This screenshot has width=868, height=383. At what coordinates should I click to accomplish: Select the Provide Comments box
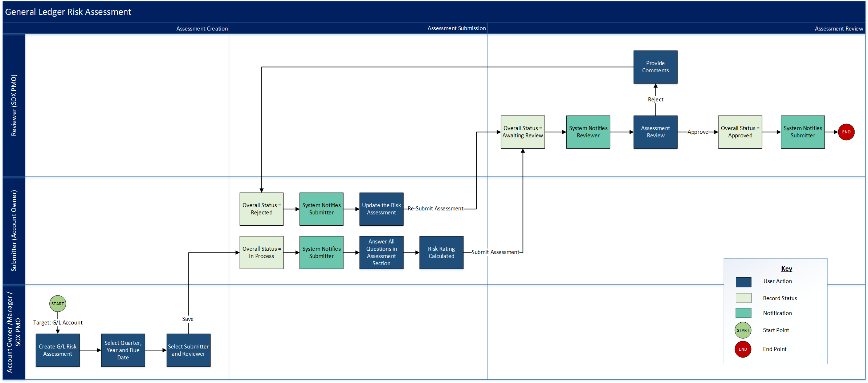(656, 67)
